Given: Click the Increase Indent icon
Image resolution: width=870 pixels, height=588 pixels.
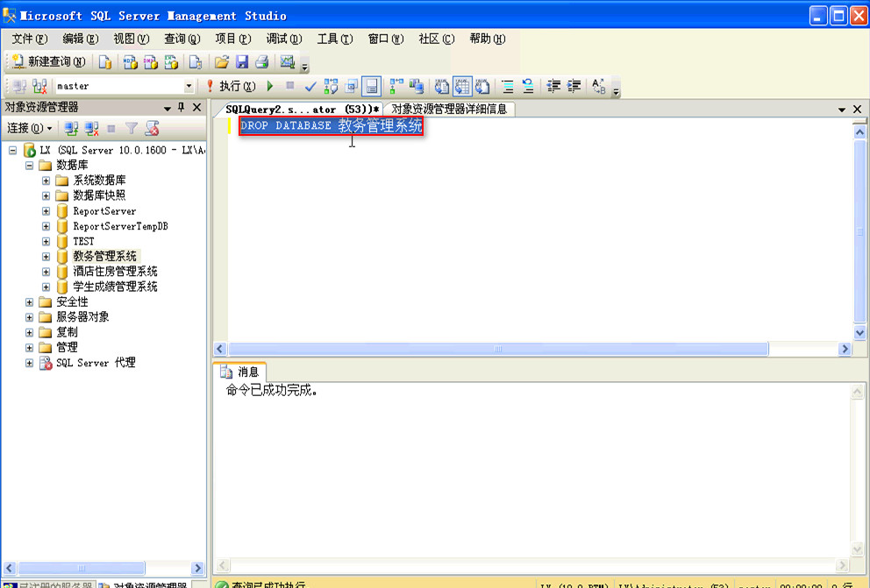Looking at the screenshot, I should pos(574,86).
